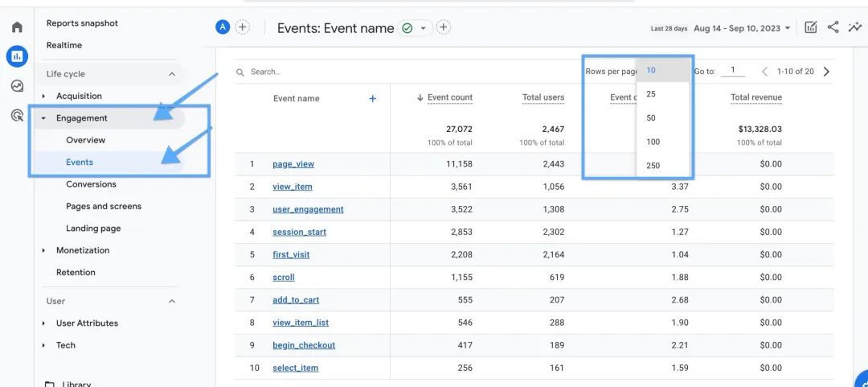Select the Reports bar-chart icon

pyautogui.click(x=17, y=56)
